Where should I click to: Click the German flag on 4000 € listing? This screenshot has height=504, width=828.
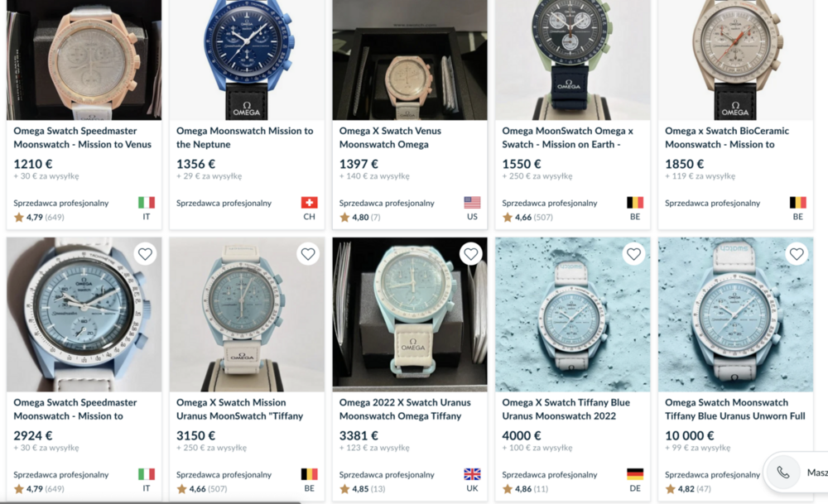point(635,474)
